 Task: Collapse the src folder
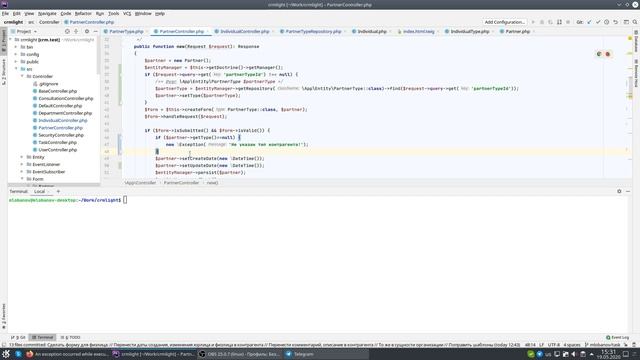pos(16,69)
